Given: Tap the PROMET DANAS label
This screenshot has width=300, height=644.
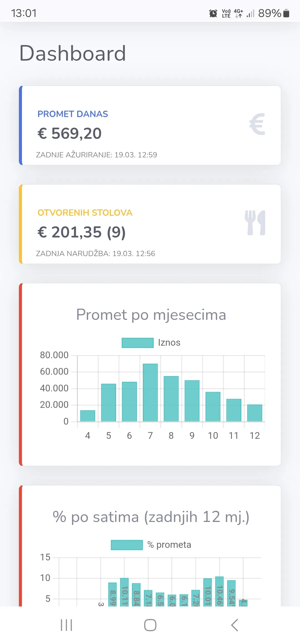Looking at the screenshot, I should (x=72, y=114).
